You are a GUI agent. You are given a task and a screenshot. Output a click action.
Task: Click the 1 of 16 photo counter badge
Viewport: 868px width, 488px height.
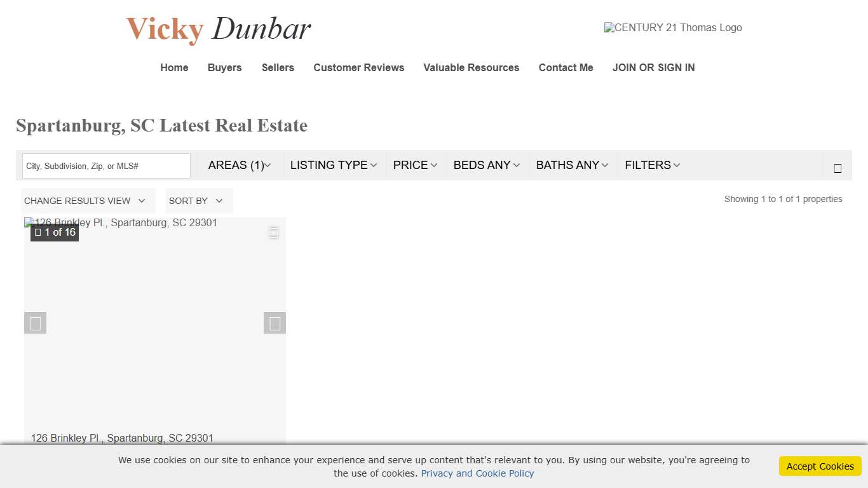click(55, 233)
